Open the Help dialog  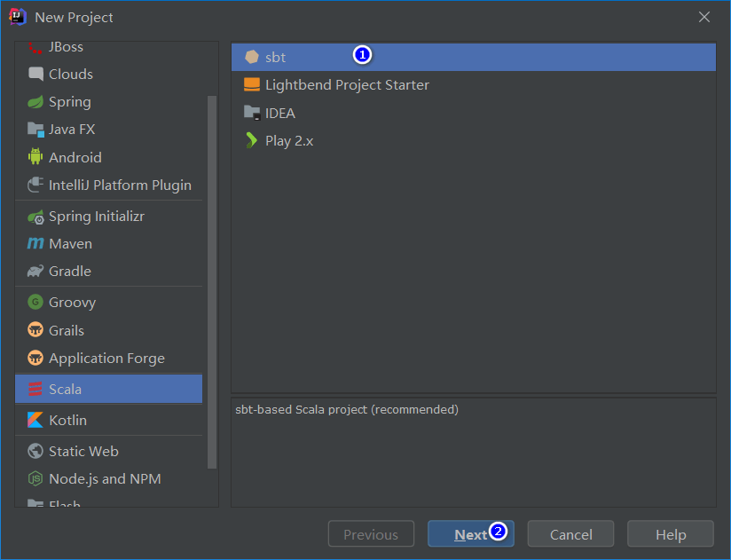click(x=670, y=533)
